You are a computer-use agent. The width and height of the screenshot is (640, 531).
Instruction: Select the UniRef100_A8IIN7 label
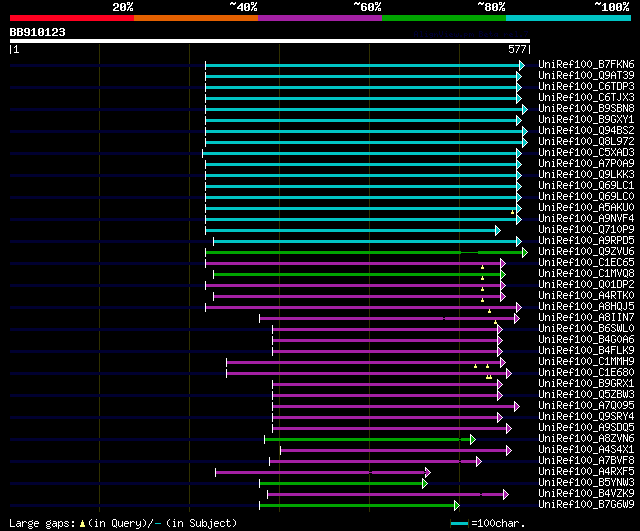pos(586,318)
